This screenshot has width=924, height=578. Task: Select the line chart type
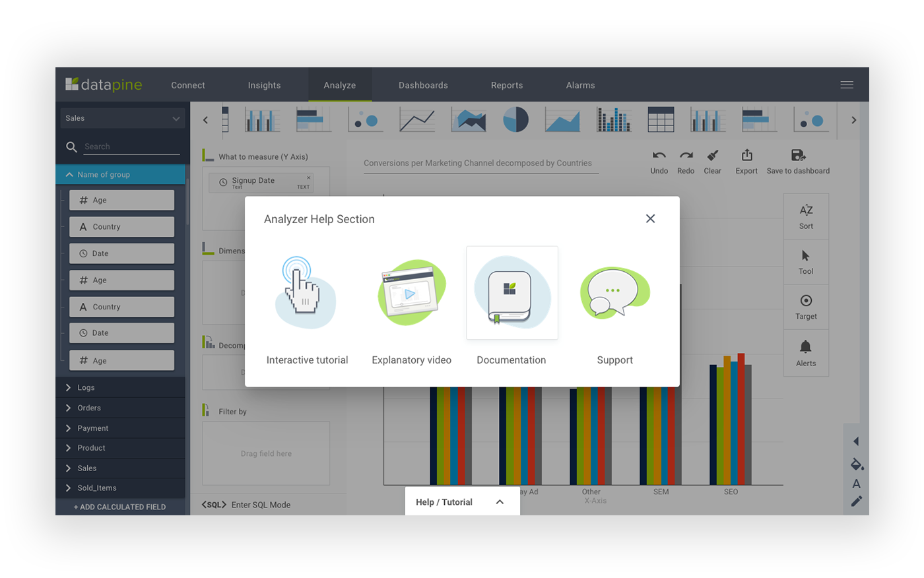click(x=417, y=120)
